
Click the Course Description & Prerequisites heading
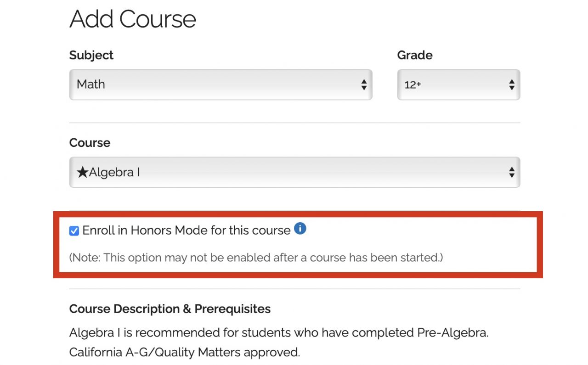pyautogui.click(x=170, y=309)
